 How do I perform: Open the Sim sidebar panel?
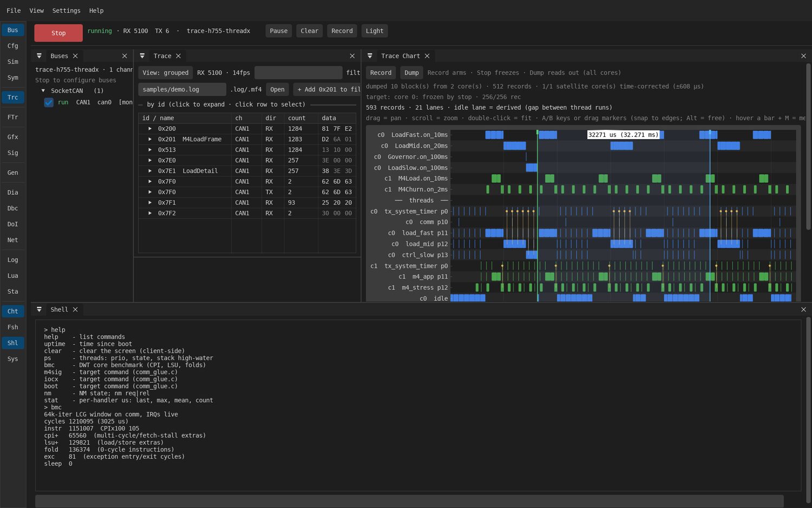[x=13, y=62]
